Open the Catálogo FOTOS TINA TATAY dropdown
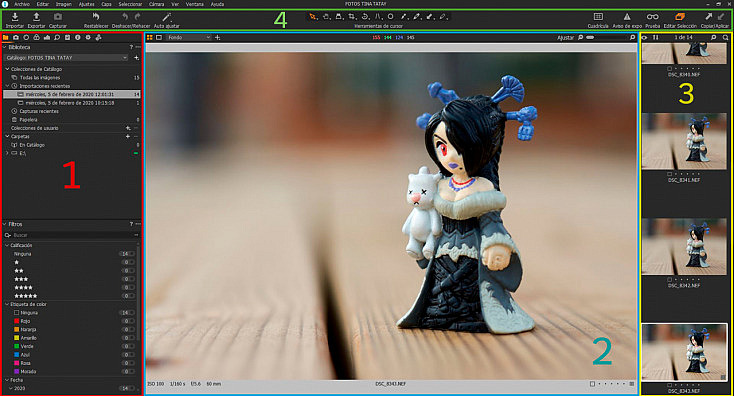The width and height of the screenshot is (734, 396). (66, 58)
